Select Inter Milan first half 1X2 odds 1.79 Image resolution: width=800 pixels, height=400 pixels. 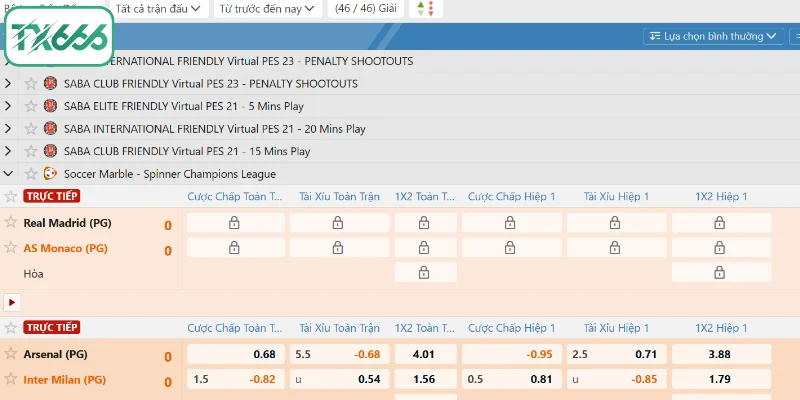721,379
